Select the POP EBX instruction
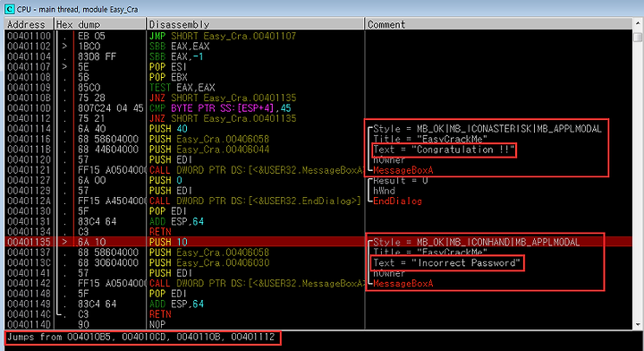This screenshot has width=644, height=351. pos(168,77)
